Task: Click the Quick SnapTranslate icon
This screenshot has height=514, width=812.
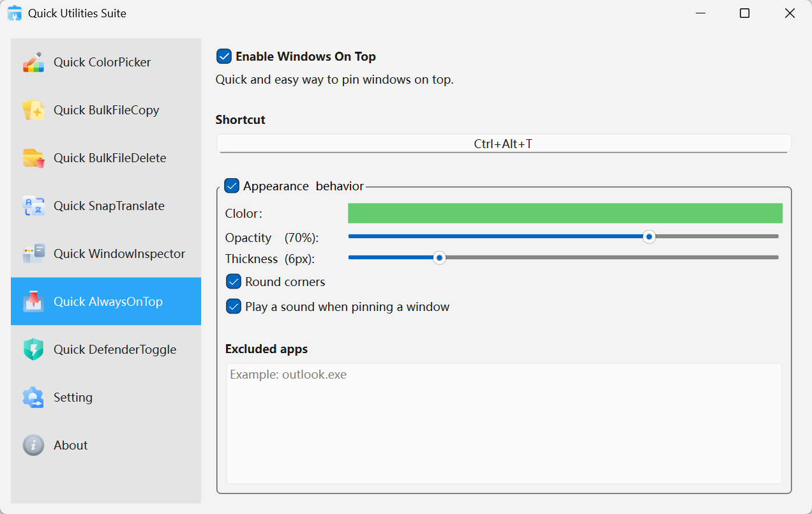Action: (33, 206)
